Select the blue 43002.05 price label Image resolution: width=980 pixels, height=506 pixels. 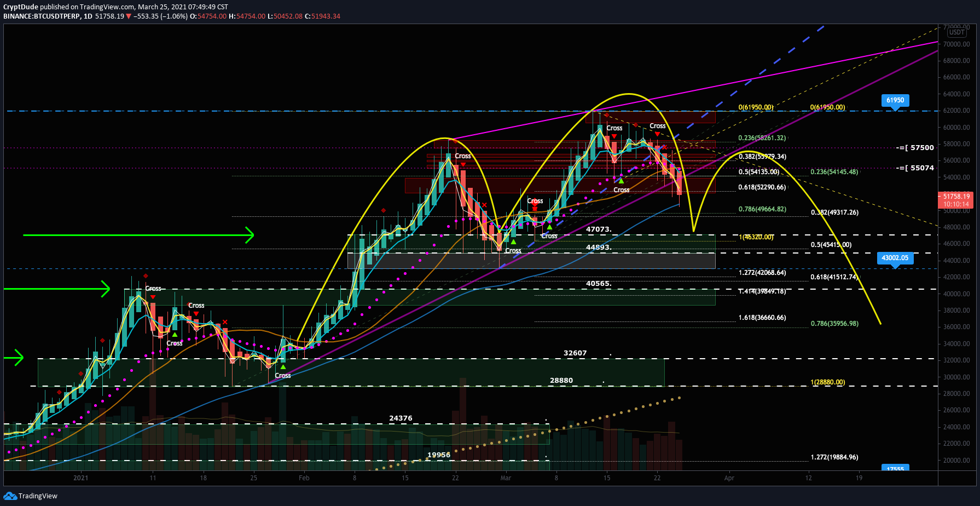[x=895, y=258]
